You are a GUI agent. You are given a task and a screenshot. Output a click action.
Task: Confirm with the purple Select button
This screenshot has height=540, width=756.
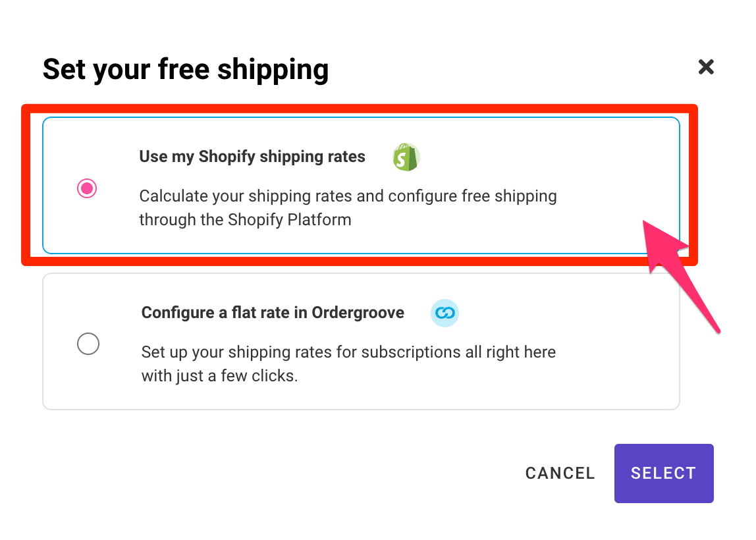click(663, 473)
